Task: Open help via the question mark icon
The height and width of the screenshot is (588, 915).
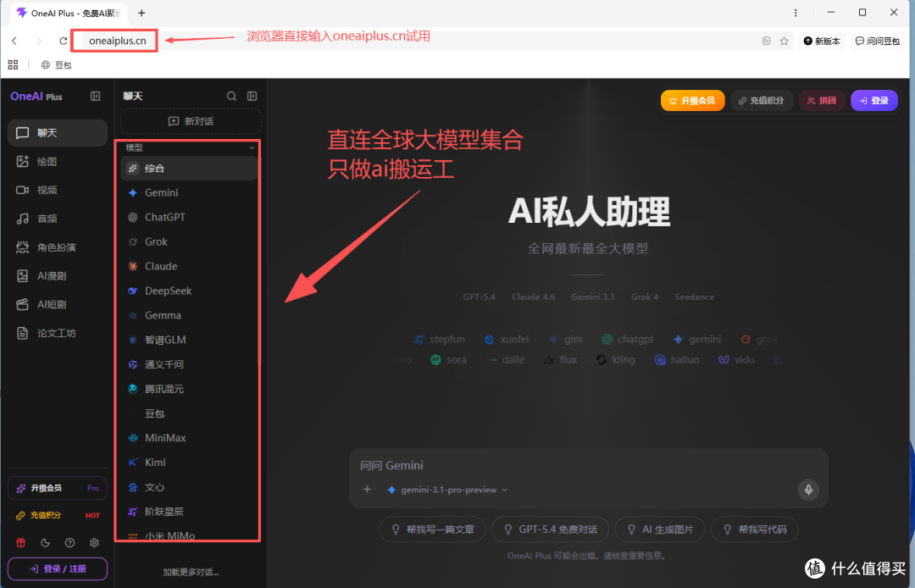Action: click(x=69, y=542)
